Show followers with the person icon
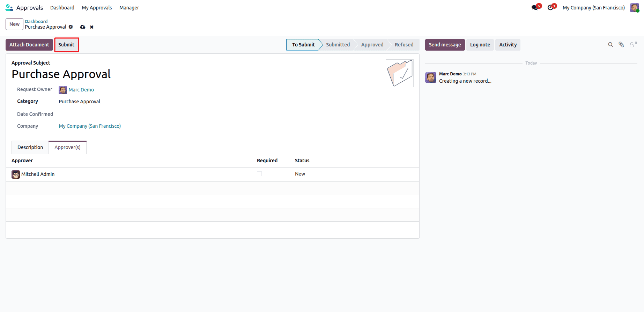 click(632, 45)
